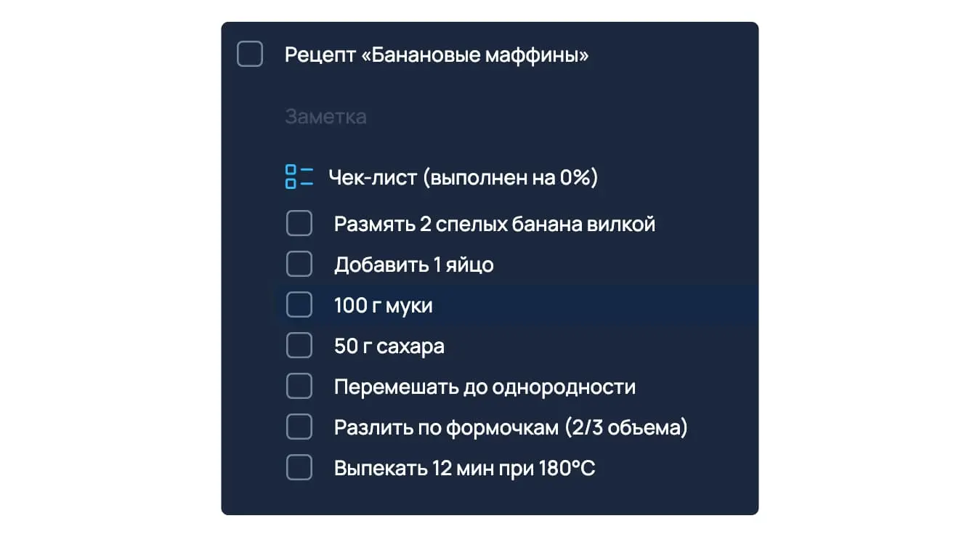Mark the Банановые маффины task as complete
The height and width of the screenshot is (537, 980).
[x=250, y=54]
